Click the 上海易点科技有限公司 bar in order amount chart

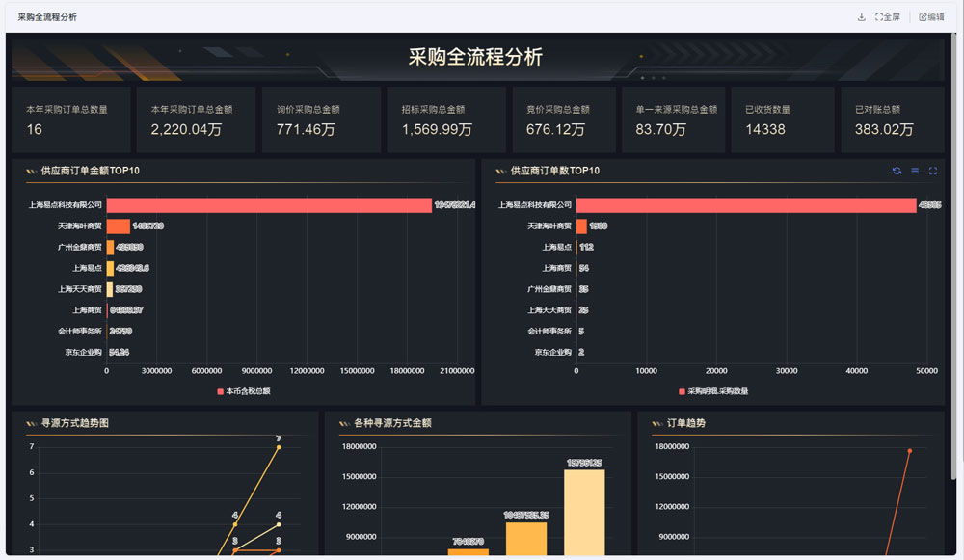pyautogui.click(x=268, y=205)
